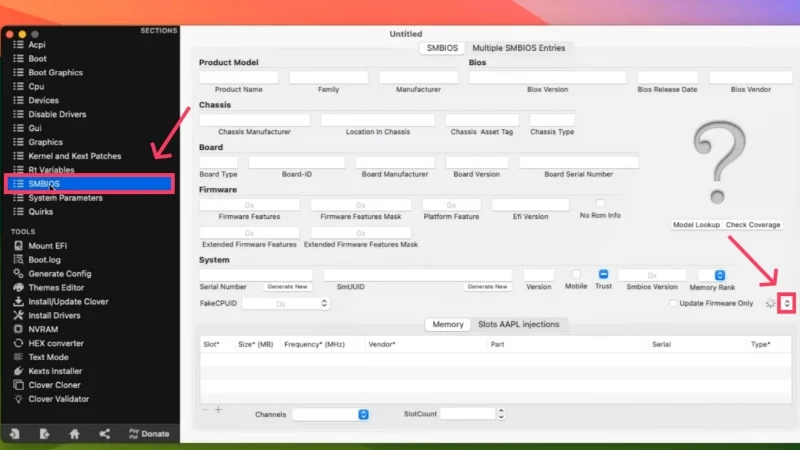This screenshot has width=800, height=450.
Task: Click Generate New beside Serial Number
Action: 287,286
